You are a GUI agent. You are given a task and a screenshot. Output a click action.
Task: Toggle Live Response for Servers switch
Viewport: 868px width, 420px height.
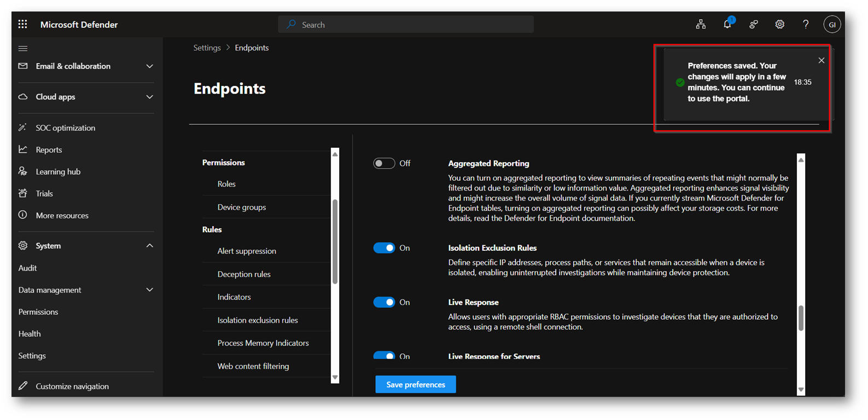[384, 355]
